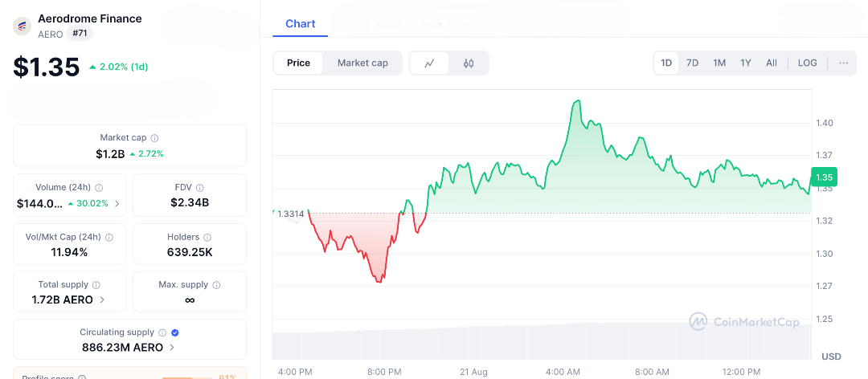
Task: Enable LOG scale on chart
Action: 807,63
